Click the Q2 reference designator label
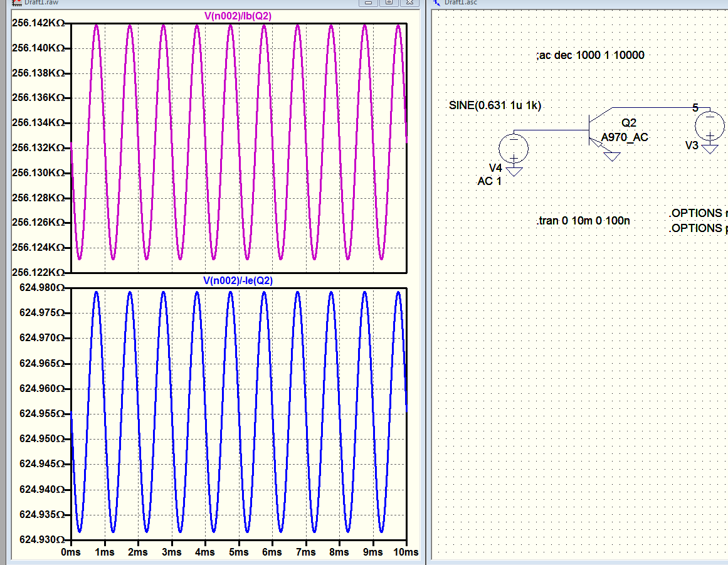The height and width of the screenshot is (565, 728). tap(629, 123)
